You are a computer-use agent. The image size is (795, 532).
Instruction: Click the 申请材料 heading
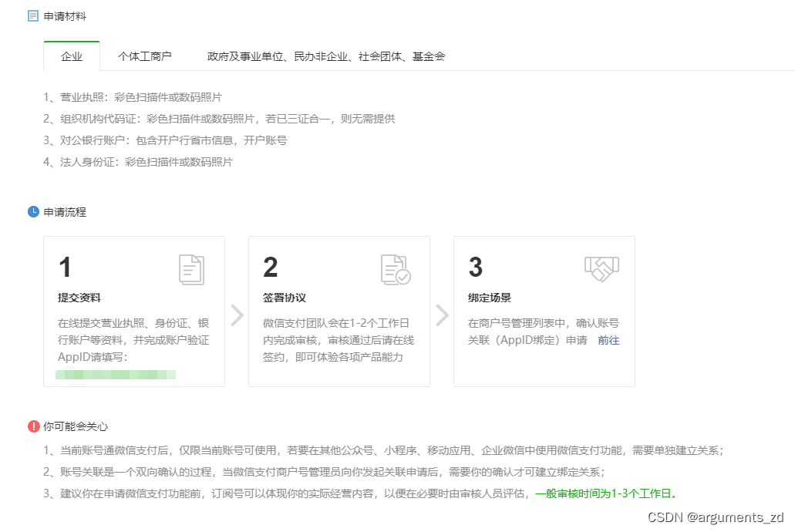point(65,16)
